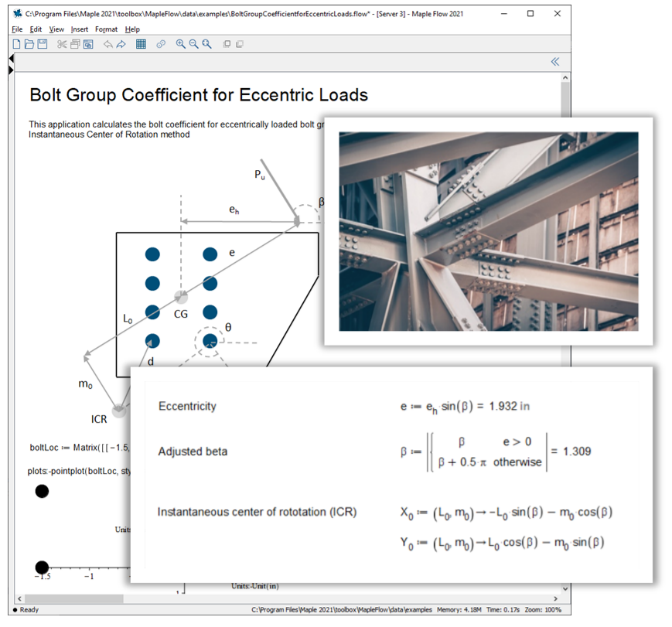Copy content with the Copy icon
The height and width of the screenshot is (627, 672).
tap(74, 44)
